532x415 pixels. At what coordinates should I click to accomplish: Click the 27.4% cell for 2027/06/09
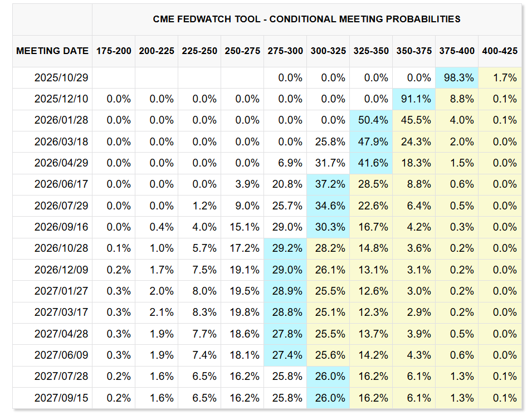pyautogui.click(x=285, y=355)
